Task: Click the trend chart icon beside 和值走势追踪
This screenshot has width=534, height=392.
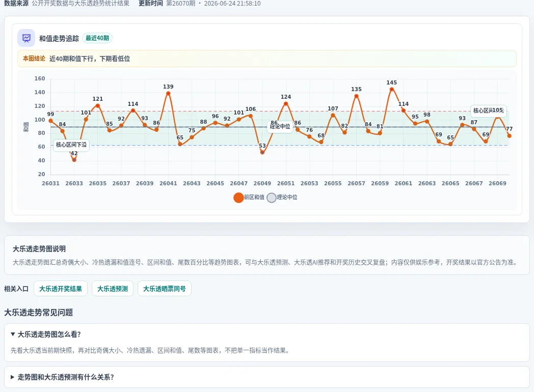Action: point(26,38)
